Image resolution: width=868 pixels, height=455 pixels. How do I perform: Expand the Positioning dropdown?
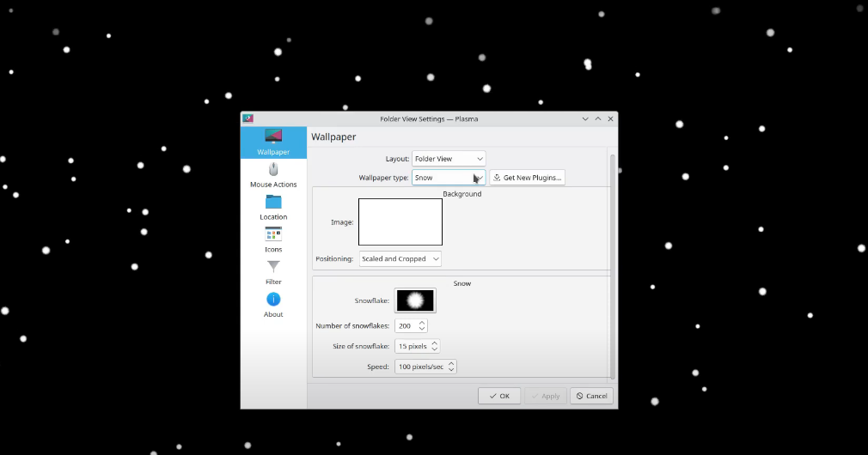click(400, 258)
